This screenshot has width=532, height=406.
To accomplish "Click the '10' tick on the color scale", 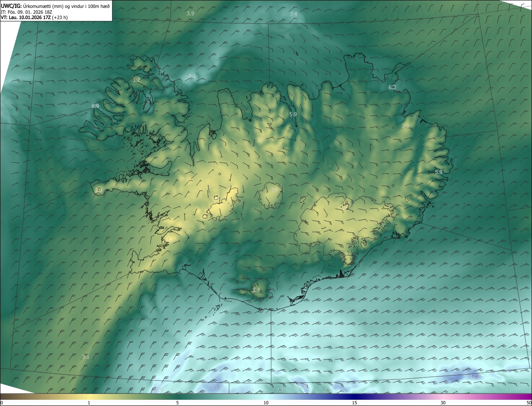I will 266,403.
